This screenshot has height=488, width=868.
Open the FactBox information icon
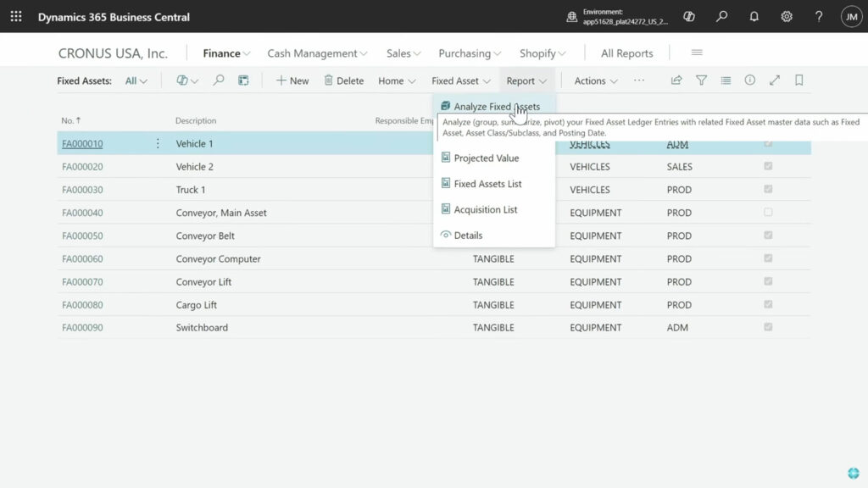tap(750, 80)
